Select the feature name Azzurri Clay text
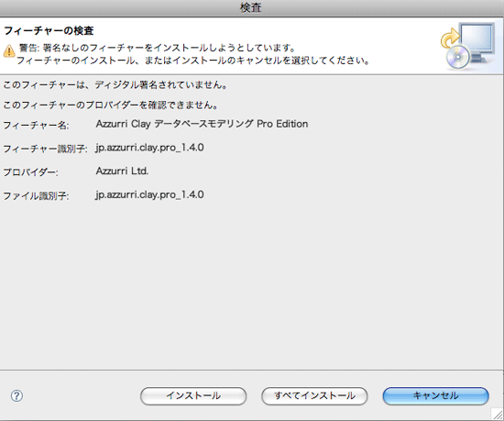Screen dimensions: 504x421 point(202,124)
